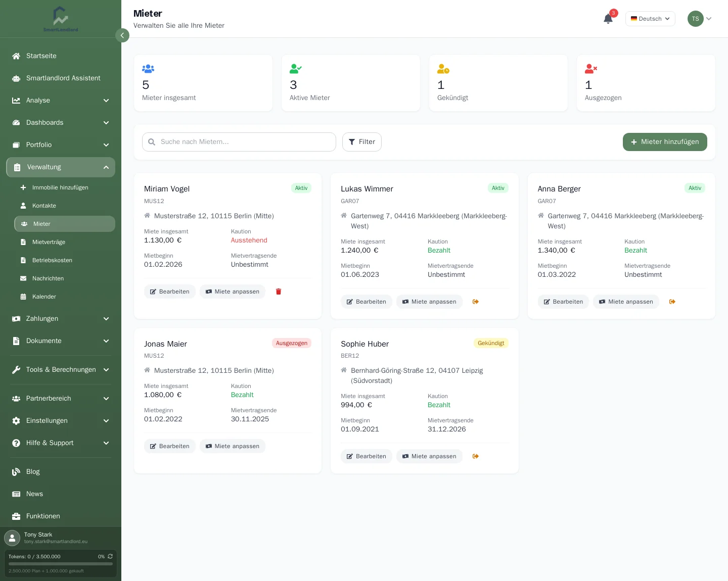This screenshot has width=728, height=581.
Task: Open the Filter options
Action: (x=362, y=142)
